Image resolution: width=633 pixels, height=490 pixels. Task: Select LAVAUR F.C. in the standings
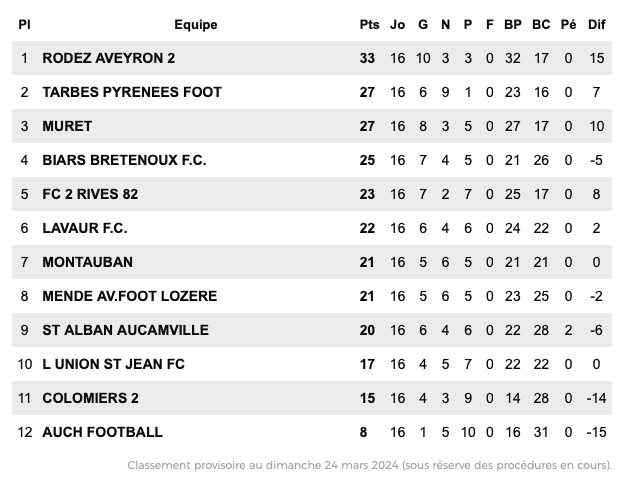tap(85, 228)
